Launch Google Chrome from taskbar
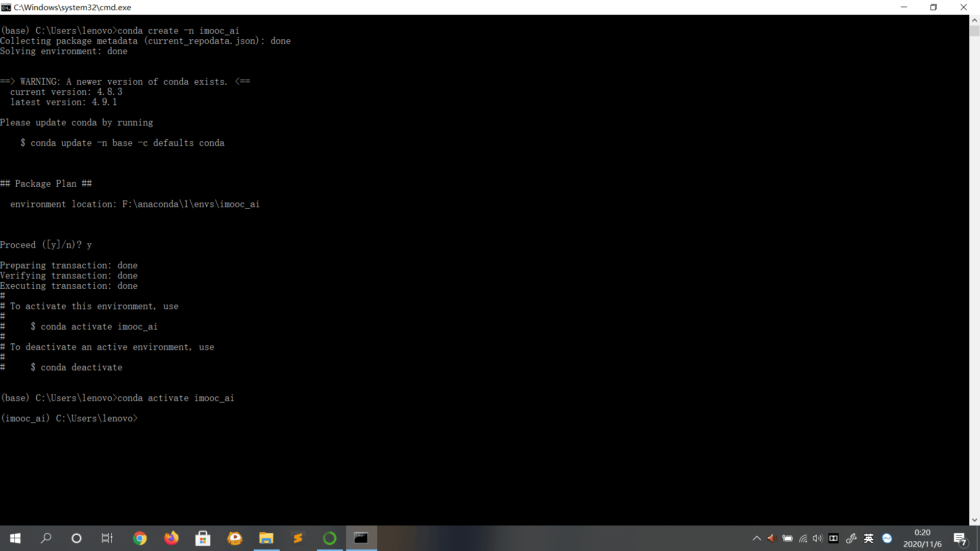The image size is (980, 551). 139,538
